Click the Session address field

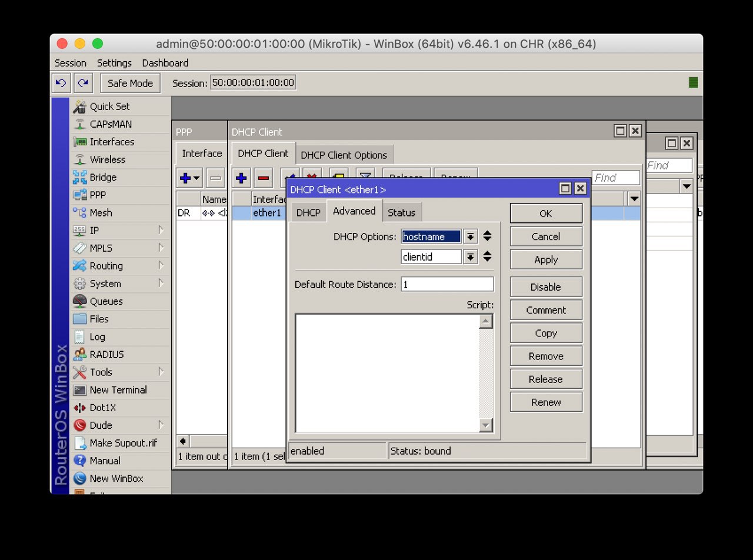pos(254,83)
